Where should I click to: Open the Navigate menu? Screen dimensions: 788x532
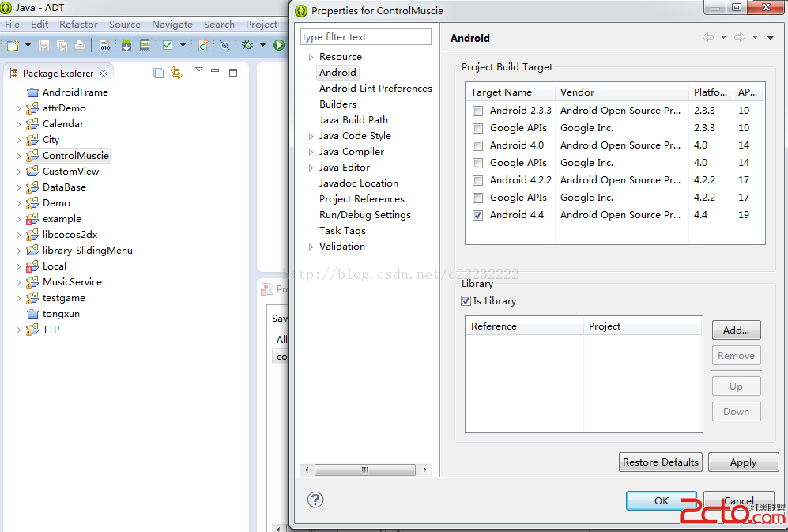click(x=172, y=25)
